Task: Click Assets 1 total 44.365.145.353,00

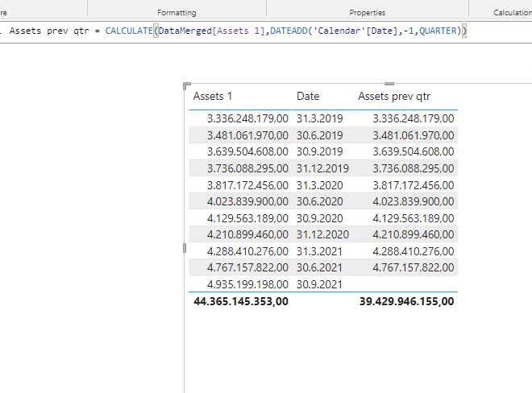Action: (241, 301)
